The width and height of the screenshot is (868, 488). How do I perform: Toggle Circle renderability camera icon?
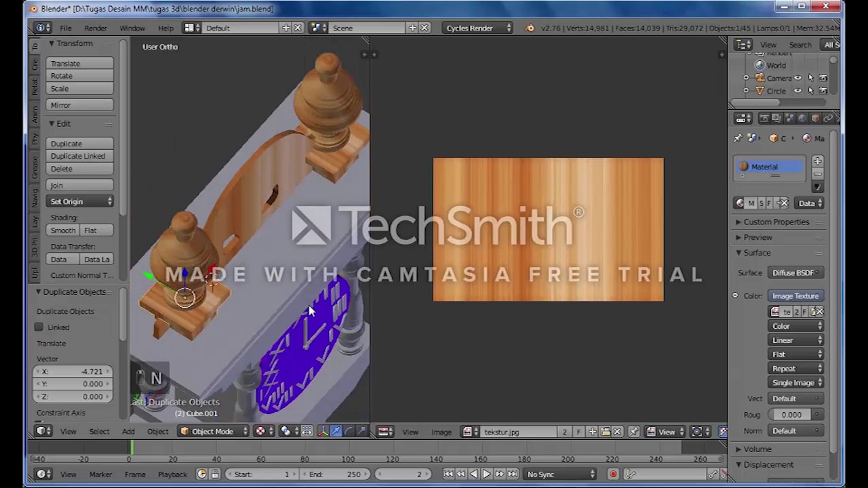tap(823, 91)
